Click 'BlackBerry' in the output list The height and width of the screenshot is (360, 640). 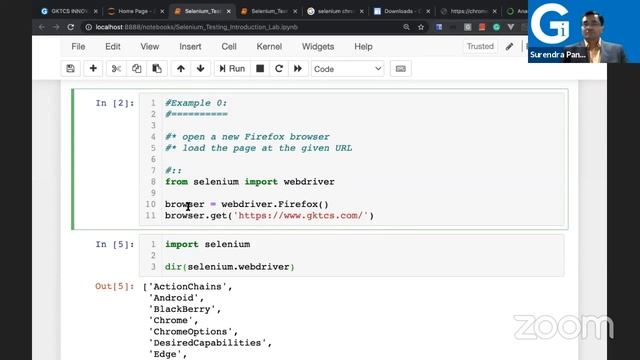182,309
